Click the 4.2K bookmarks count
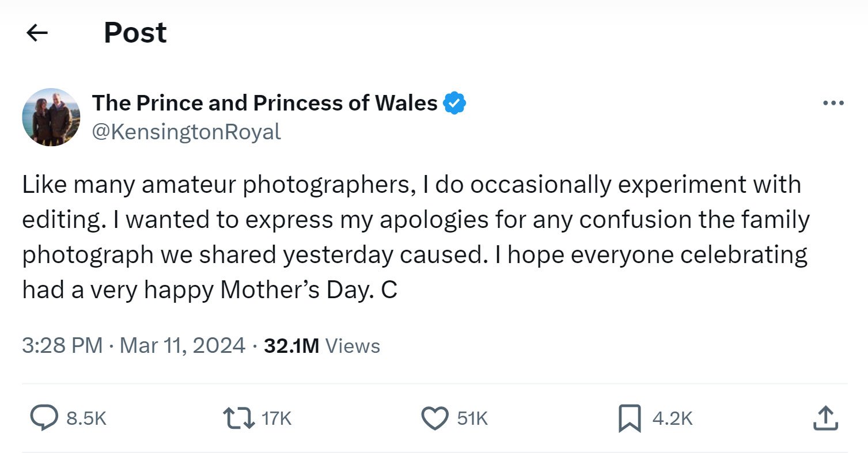Viewport: 868px width, 453px height. tap(672, 418)
